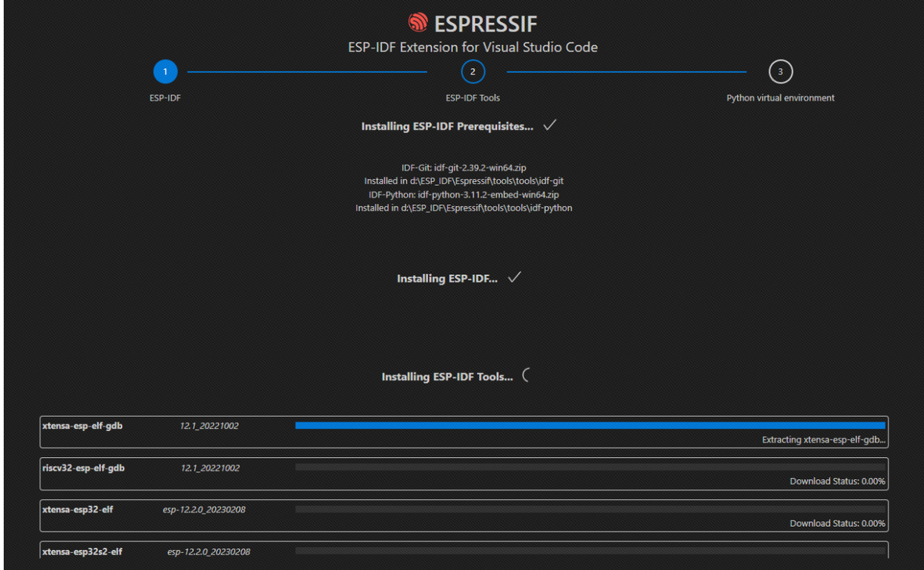Click xtensa-esp-elf-gdb tool name
924x570 pixels.
point(83,426)
